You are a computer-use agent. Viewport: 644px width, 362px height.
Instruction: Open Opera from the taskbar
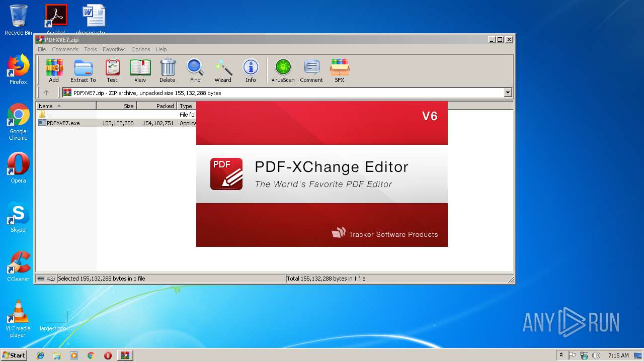pyautogui.click(x=108, y=355)
